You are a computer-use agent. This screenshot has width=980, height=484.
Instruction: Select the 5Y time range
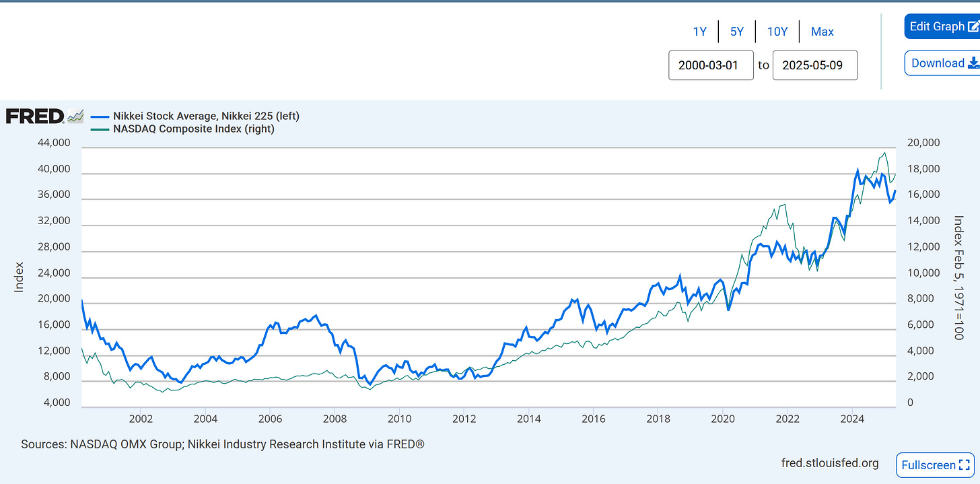(737, 32)
